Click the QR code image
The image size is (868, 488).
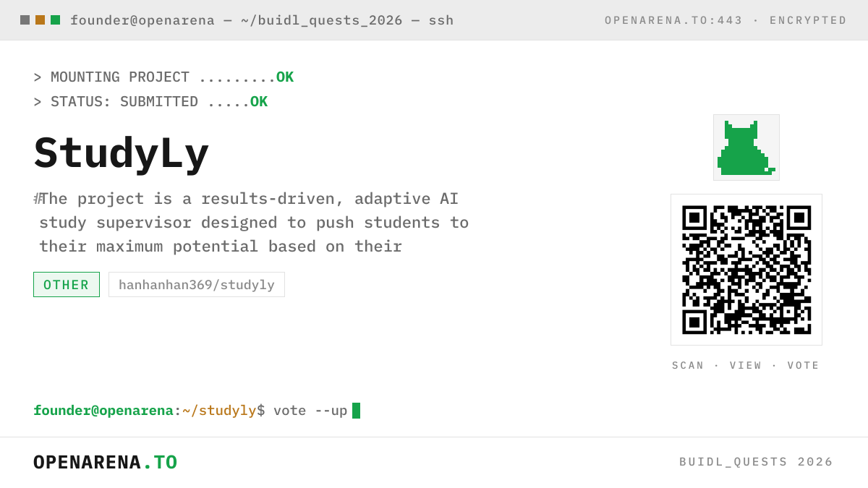coord(746,270)
